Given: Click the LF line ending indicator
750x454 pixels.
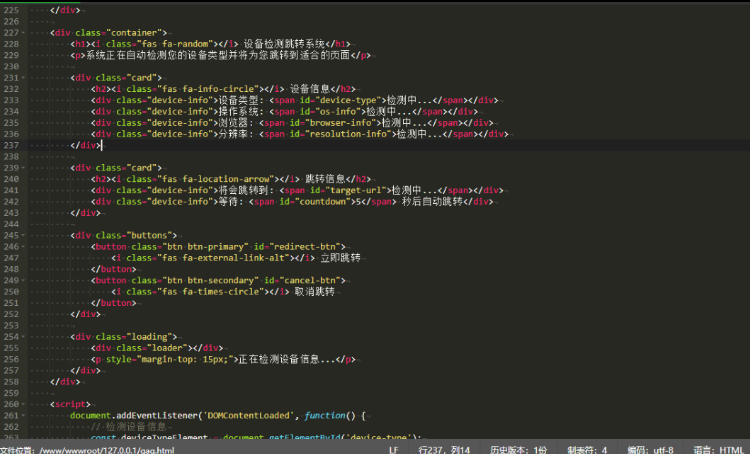Looking at the screenshot, I should [394, 449].
